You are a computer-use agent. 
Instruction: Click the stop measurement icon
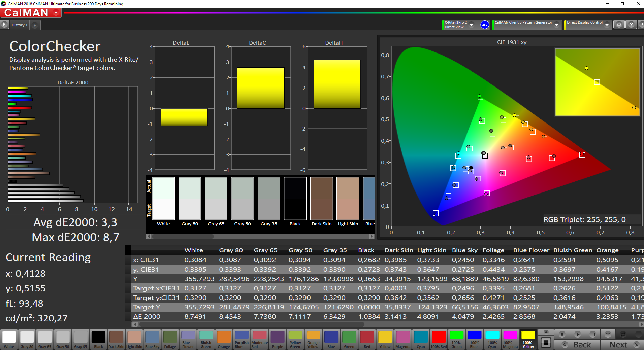click(x=562, y=334)
